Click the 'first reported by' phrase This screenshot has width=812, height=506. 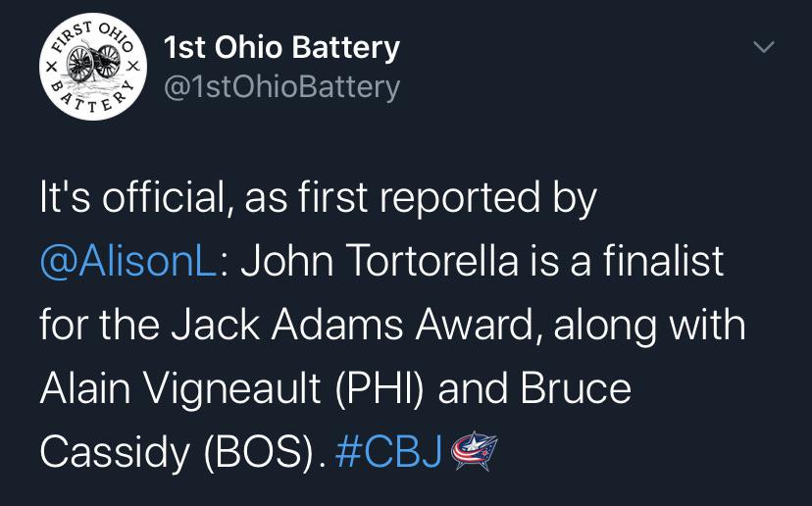447,198
